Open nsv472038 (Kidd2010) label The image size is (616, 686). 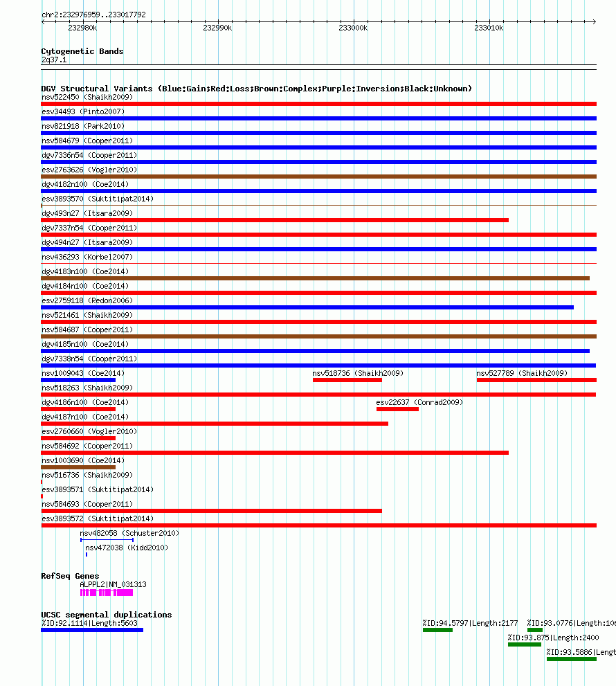(127, 548)
